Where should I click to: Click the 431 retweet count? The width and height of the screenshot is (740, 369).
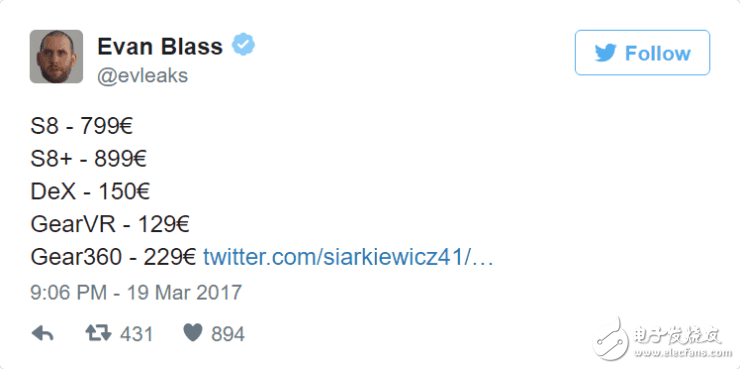tap(136, 334)
